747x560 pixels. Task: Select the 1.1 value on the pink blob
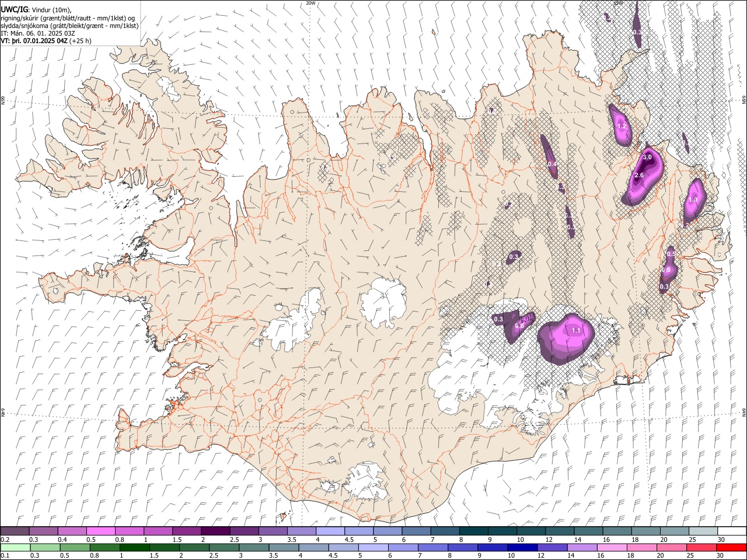(x=576, y=331)
